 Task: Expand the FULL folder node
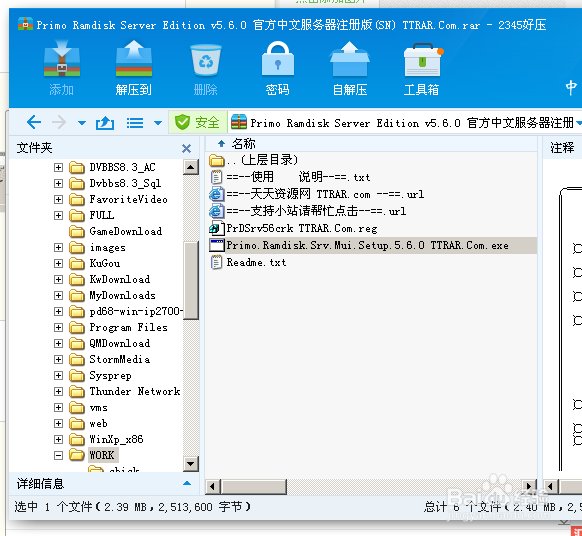[58, 215]
